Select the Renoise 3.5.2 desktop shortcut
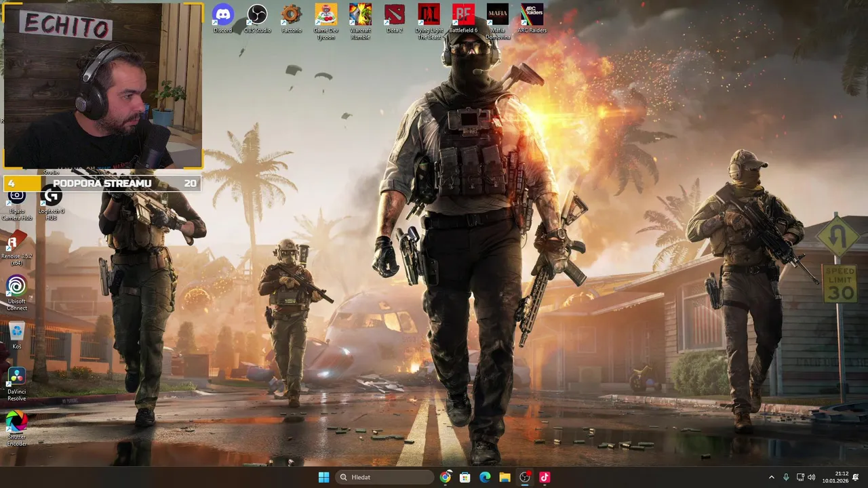The height and width of the screenshot is (488, 868). [x=16, y=248]
